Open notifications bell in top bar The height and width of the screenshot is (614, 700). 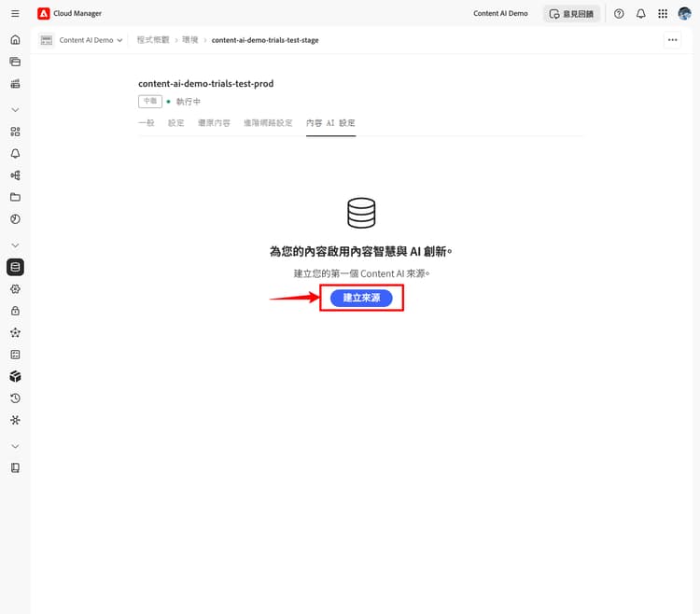point(640,14)
